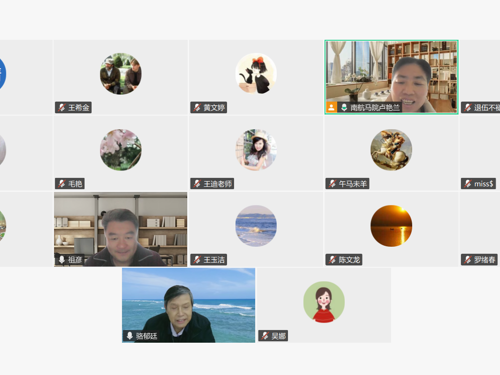The width and height of the screenshot is (500, 375).
Task: Click muted mic icon beside 王玉洁
Action: [x=197, y=259]
